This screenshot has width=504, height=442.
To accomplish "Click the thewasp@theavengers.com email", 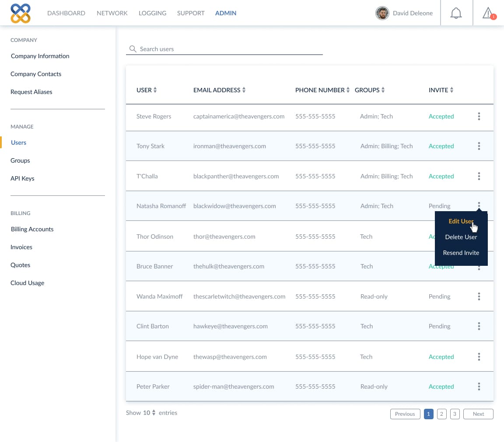I will [230, 357].
